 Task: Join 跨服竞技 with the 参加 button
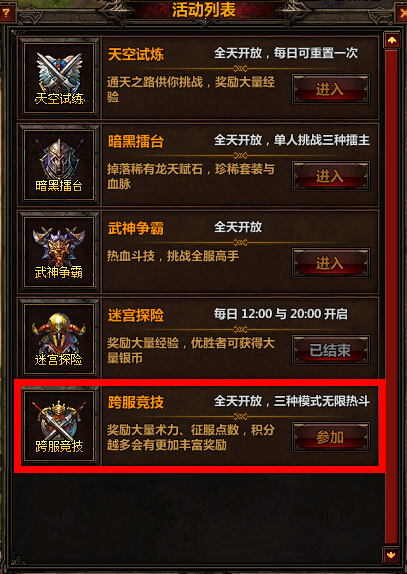[331, 437]
